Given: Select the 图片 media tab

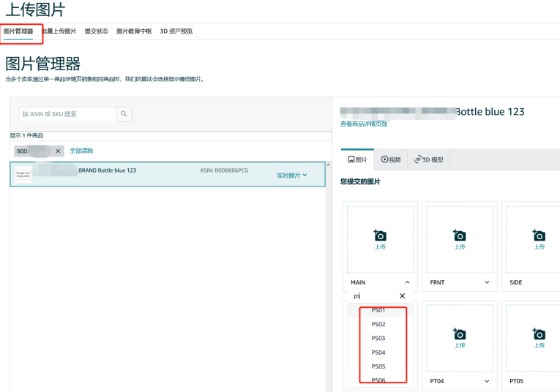Looking at the screenshot, I should click(x=357, y=159).
